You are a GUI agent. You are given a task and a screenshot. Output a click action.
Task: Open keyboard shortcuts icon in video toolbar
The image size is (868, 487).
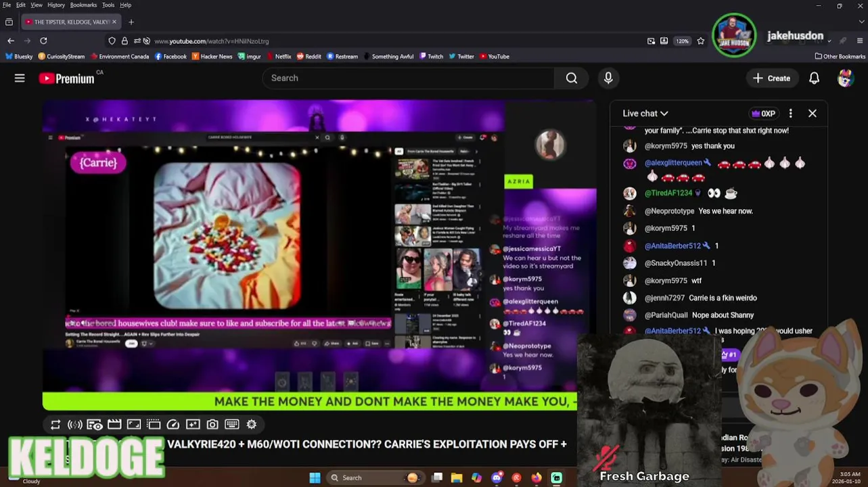coord(232,425)
